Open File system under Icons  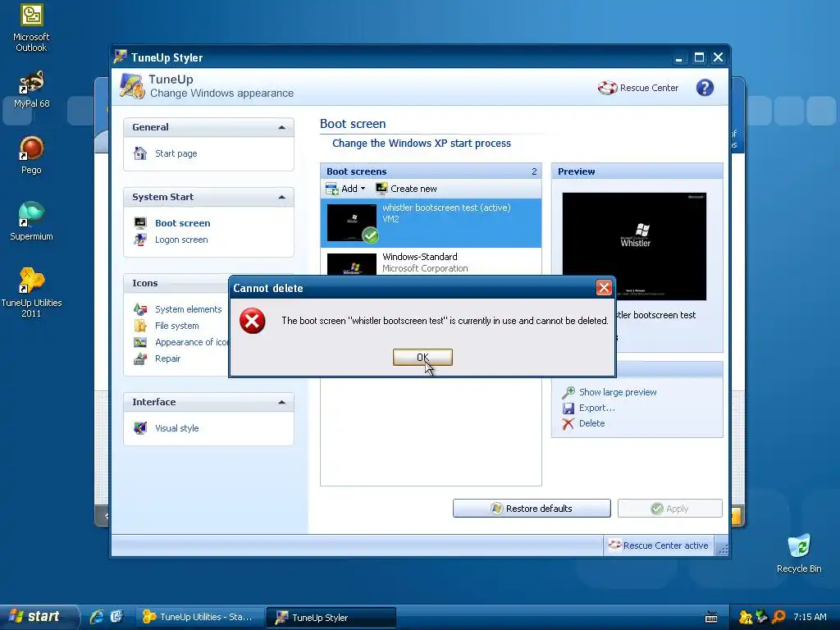177,326
